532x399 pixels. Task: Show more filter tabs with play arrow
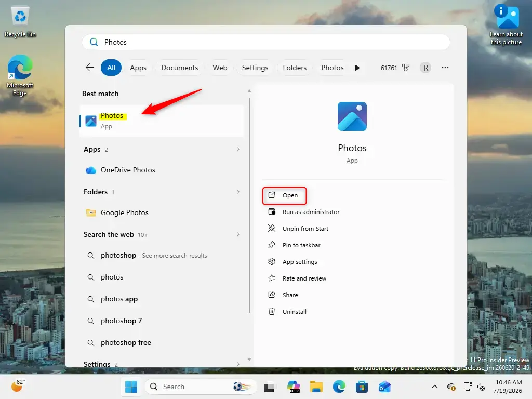coord(357,68)
